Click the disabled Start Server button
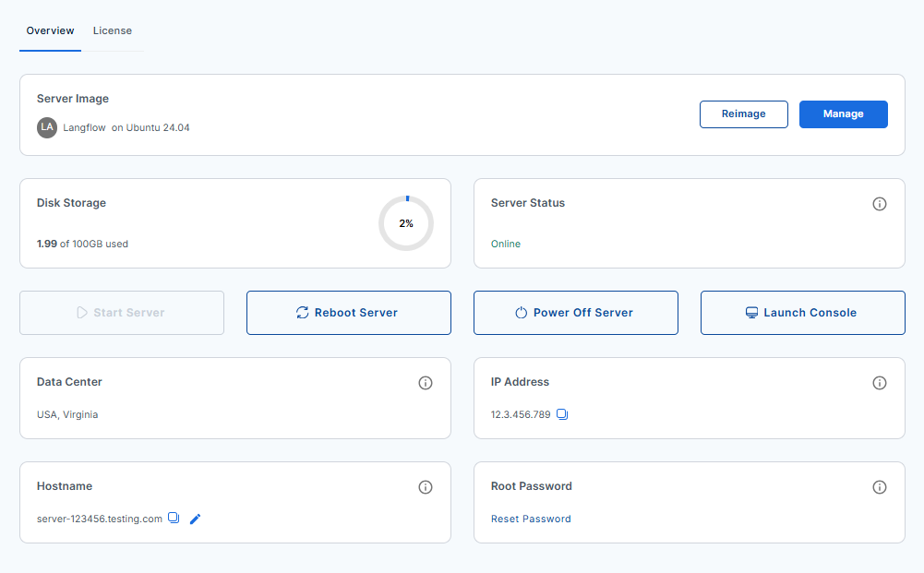 pyautogui.click(x=122, y=313)
